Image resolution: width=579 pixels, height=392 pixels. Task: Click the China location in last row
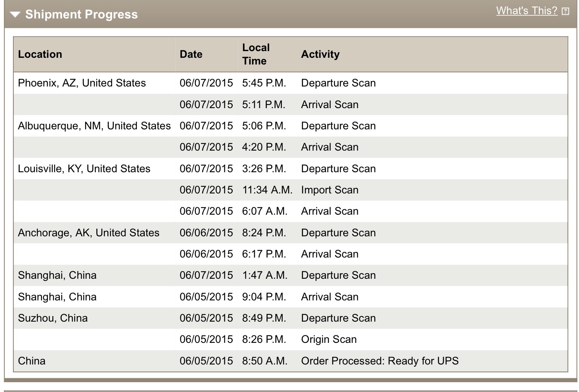(x=32, y=361)
